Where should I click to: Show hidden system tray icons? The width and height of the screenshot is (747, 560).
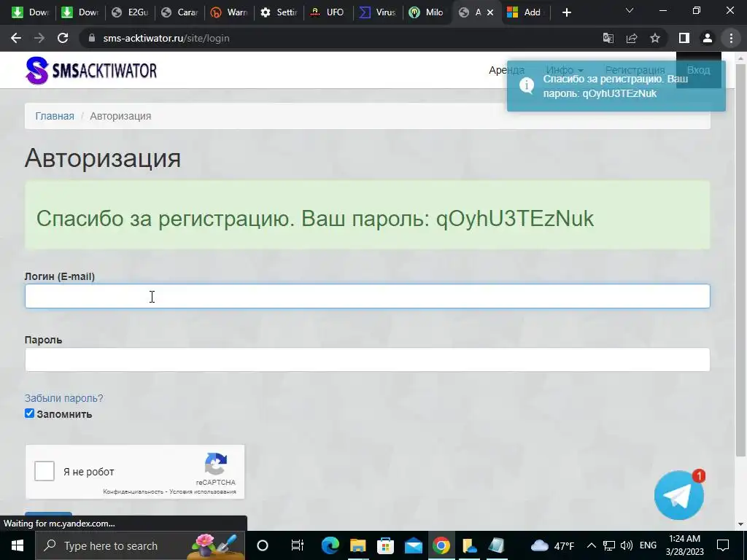click(x=591, y=545)
